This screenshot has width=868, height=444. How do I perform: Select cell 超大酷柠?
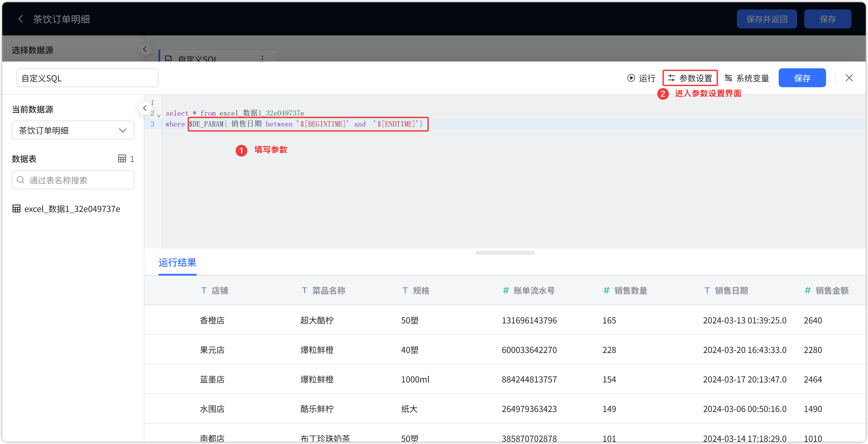[317, 320]
